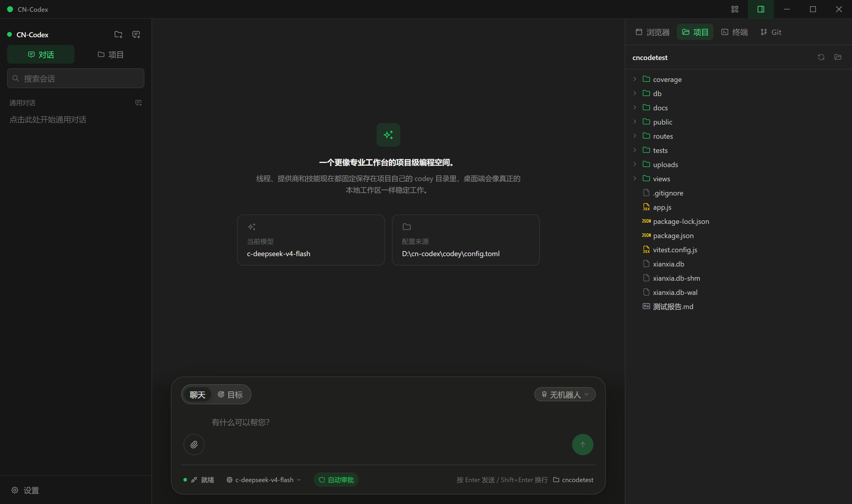Image resolution: width=852 pixels, height=504 pixels.
Task: Click the package.json JSON file icon
Action: pyautogui.click(x=646, y=235)
